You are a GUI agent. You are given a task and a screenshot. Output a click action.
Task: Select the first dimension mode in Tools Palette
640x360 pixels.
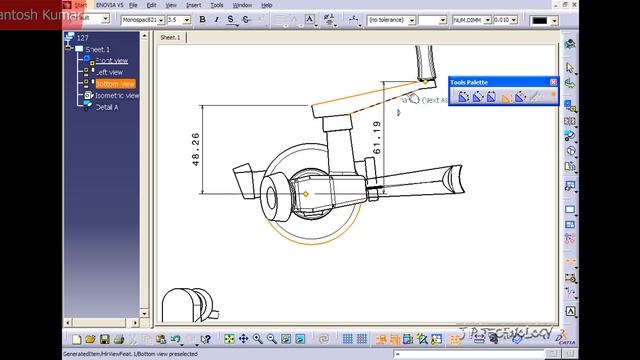(x=463, y=97)
